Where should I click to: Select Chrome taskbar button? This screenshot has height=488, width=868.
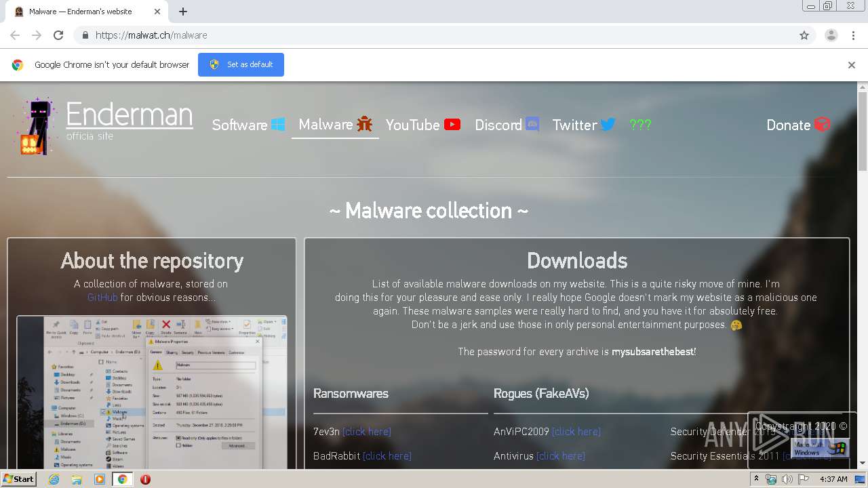coord(122,479)
